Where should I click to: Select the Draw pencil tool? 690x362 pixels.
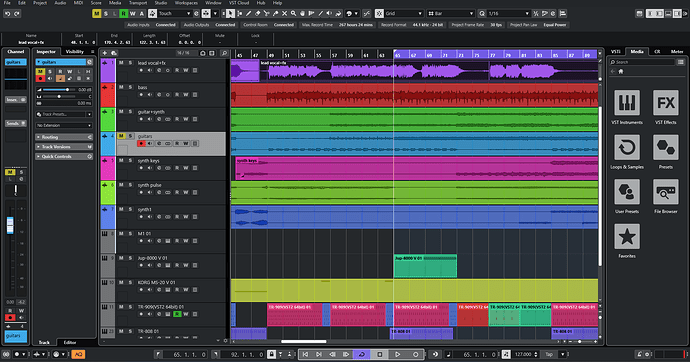click(x=249, y=14)
